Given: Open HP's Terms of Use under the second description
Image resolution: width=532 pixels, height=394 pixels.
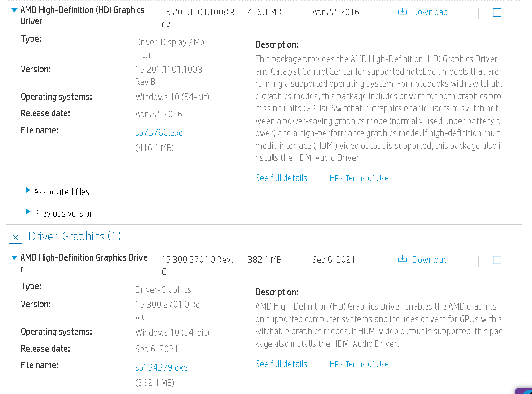Looking at the screenshot, I should tap(359, 364).
